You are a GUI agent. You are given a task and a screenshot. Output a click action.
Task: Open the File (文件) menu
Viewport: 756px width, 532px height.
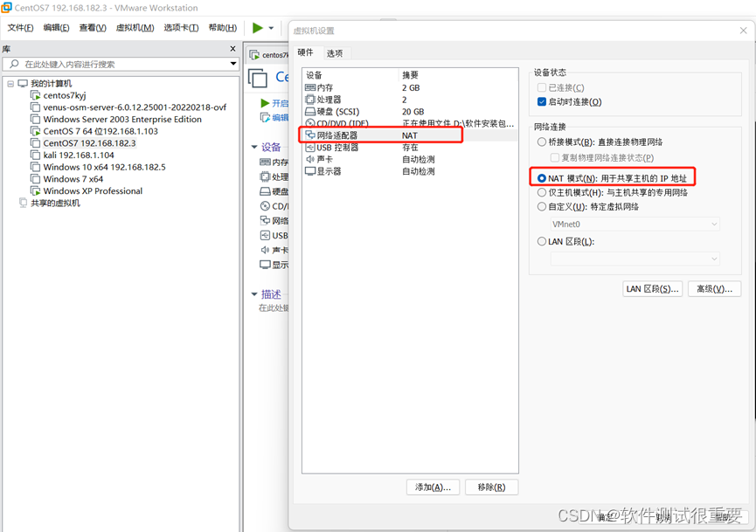tap(20, 28)
